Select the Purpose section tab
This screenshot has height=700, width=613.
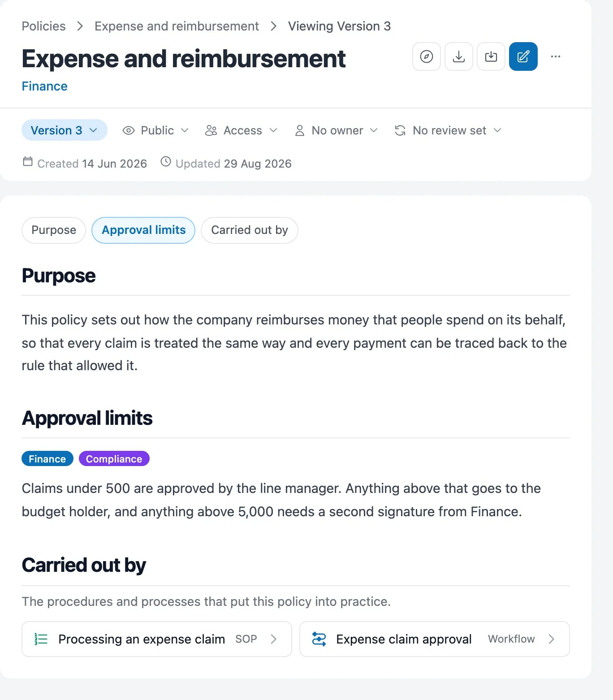pyautogui.click(x=54, y=230)
